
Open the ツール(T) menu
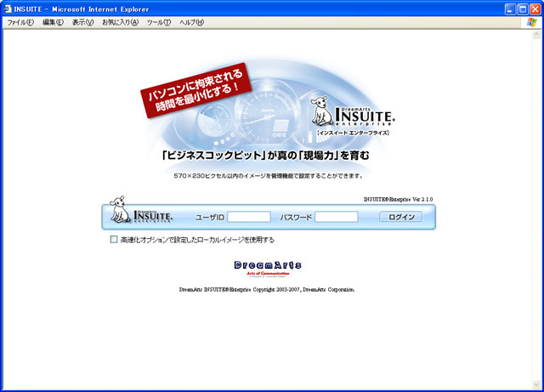pyautogui.click(x=159, y=23)
